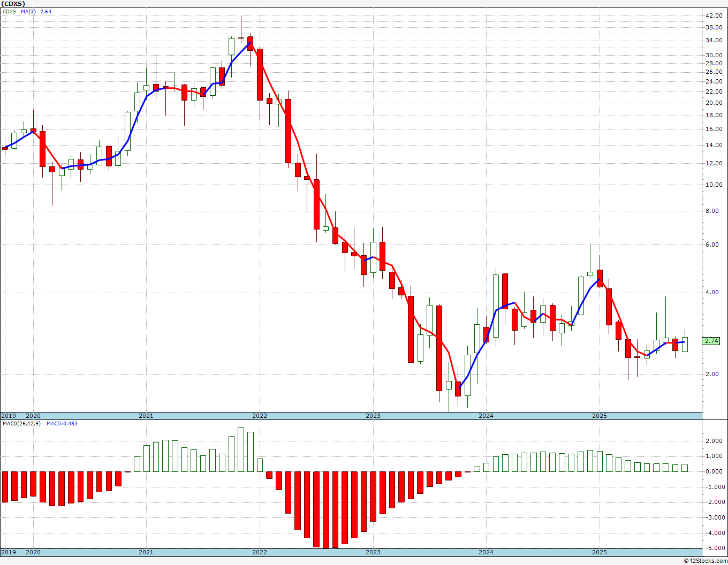
Task: Select the -5.000 MACD axis label
Action: click(x=715, y=548)
